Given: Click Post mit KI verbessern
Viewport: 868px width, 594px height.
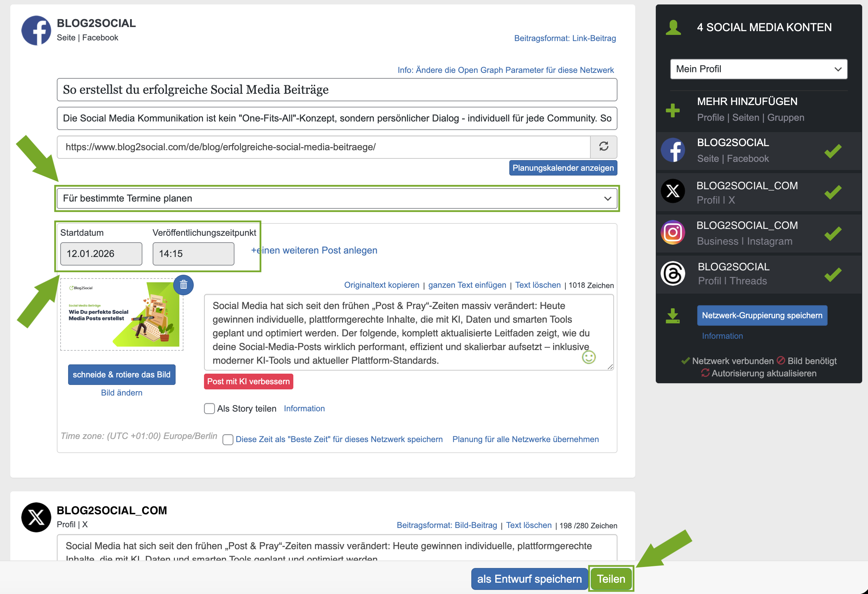Looking at the screenshot, I should click(x=248, y=382).
